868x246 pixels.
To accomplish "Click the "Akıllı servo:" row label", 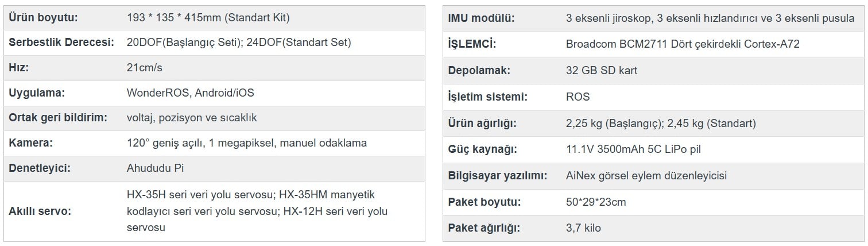I will 40,212.
